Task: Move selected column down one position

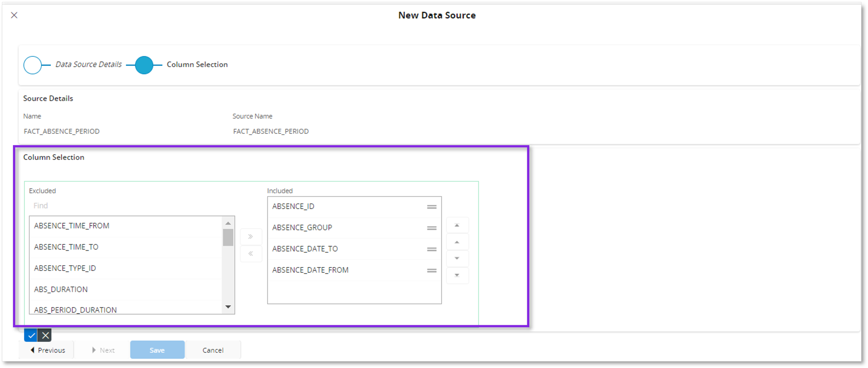Action: (x=457, y=259)
